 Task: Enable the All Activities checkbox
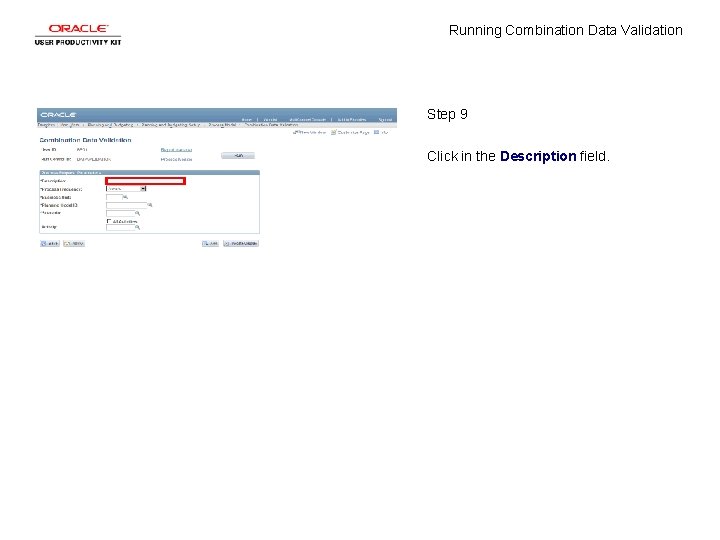tap(109, 221)
